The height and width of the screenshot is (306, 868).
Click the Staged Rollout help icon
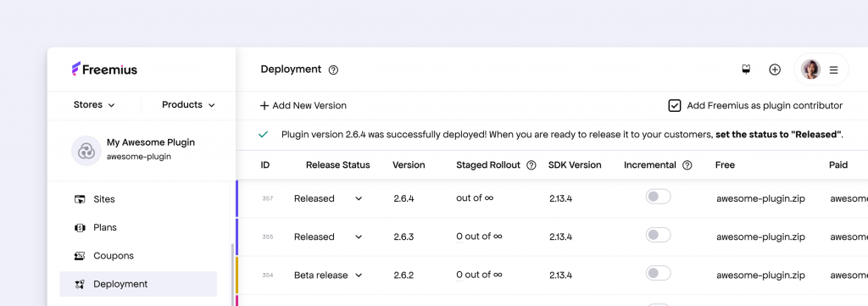(531, 165)
